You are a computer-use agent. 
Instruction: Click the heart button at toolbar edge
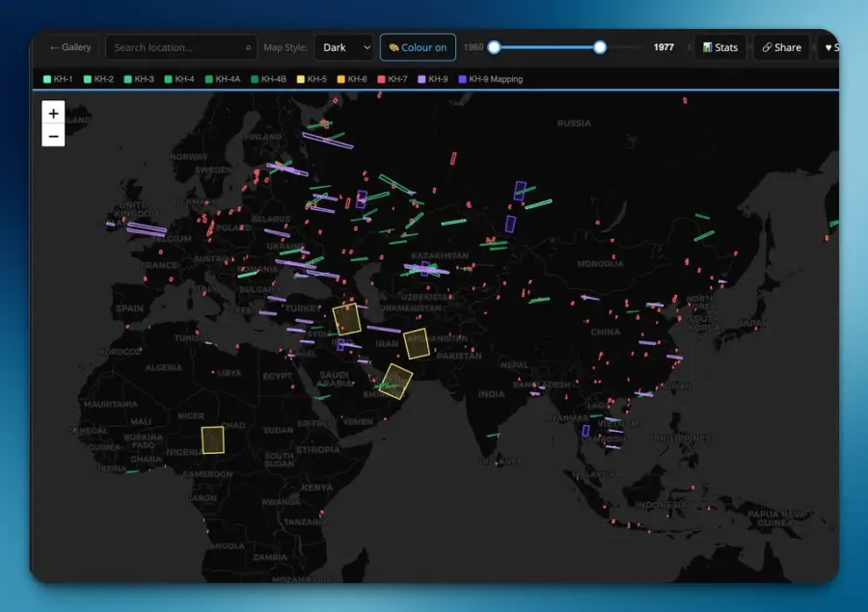(x=830, y=47)
